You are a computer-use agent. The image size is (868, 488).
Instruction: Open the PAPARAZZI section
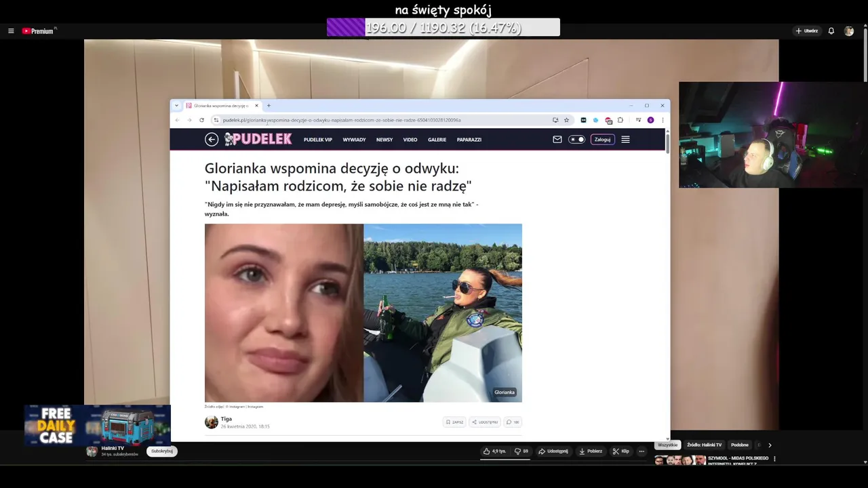pos(469,140)
